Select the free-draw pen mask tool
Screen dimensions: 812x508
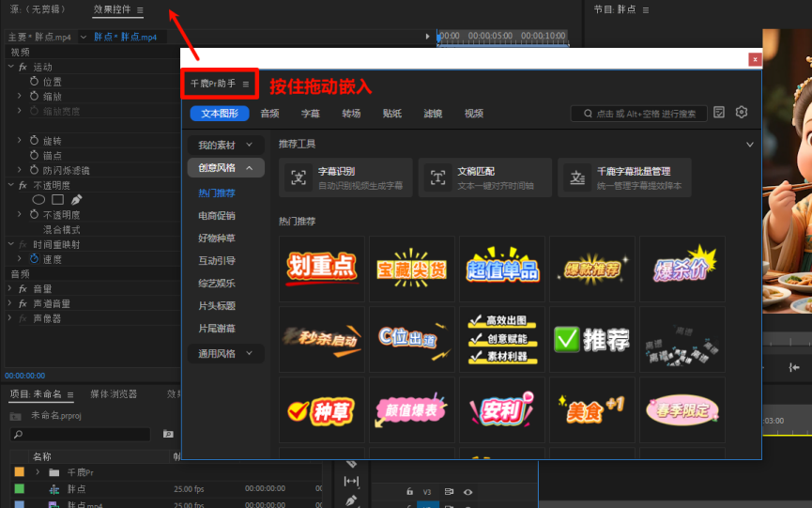click(x=76, y=199)
